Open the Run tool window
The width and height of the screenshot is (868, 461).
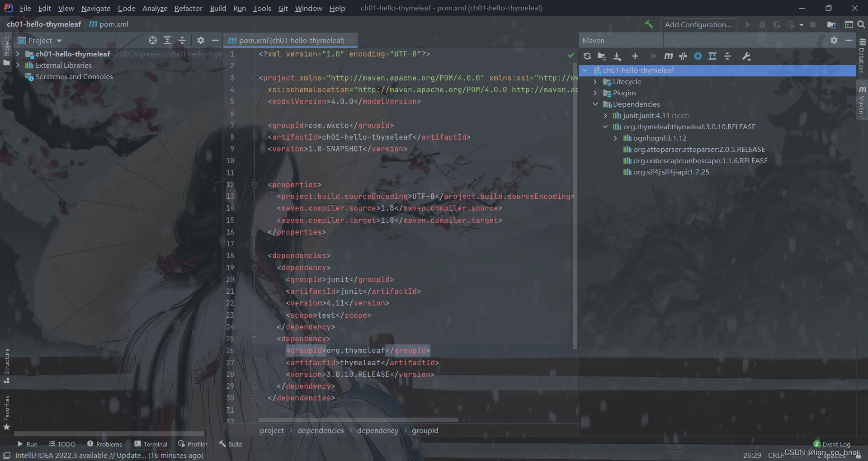[27, 444]
